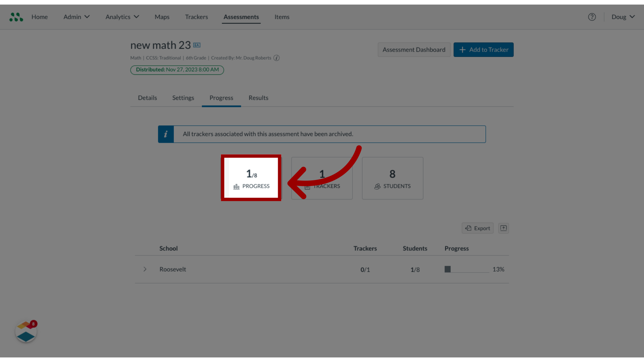Expand the Roosevelt school row
Viewport: 644px width, 362px height.
144,269
